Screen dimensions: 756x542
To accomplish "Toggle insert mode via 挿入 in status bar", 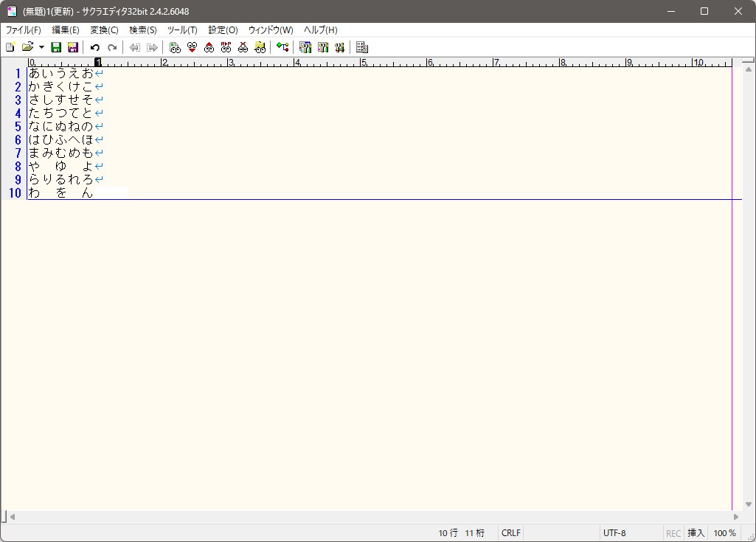I will point(696,533).
